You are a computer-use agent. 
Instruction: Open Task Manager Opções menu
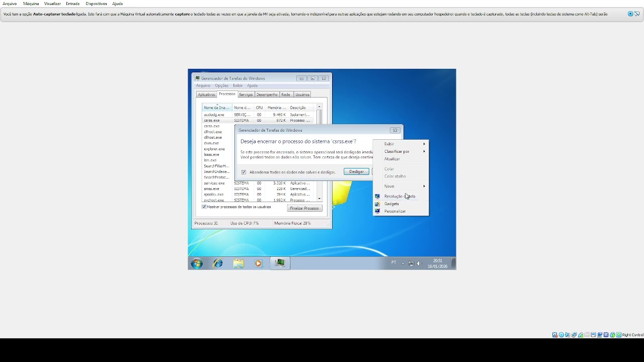coord(222,85)
